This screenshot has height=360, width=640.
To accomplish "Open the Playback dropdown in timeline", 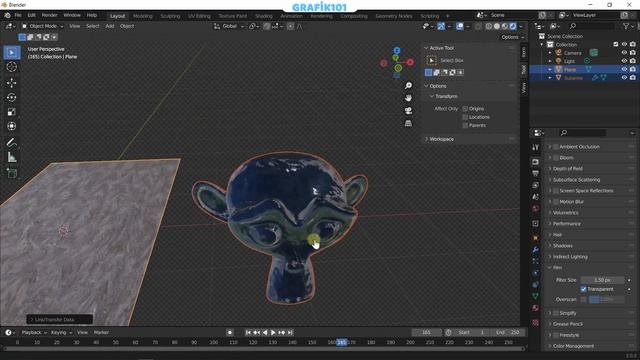I will pos(34,333).
